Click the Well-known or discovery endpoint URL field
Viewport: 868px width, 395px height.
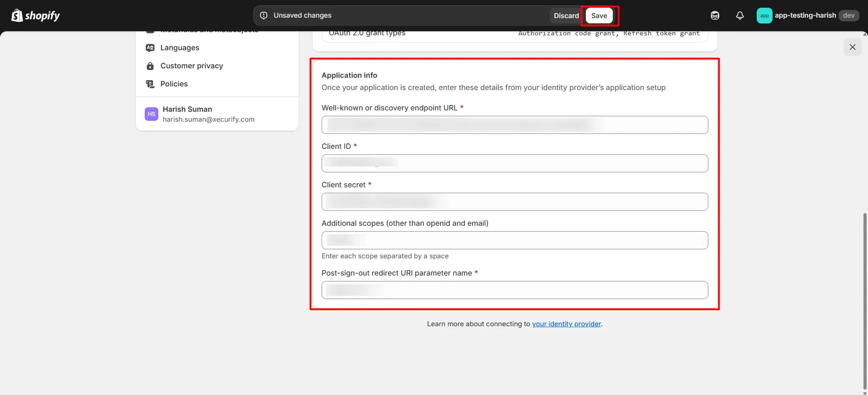(x=515, y=125)
